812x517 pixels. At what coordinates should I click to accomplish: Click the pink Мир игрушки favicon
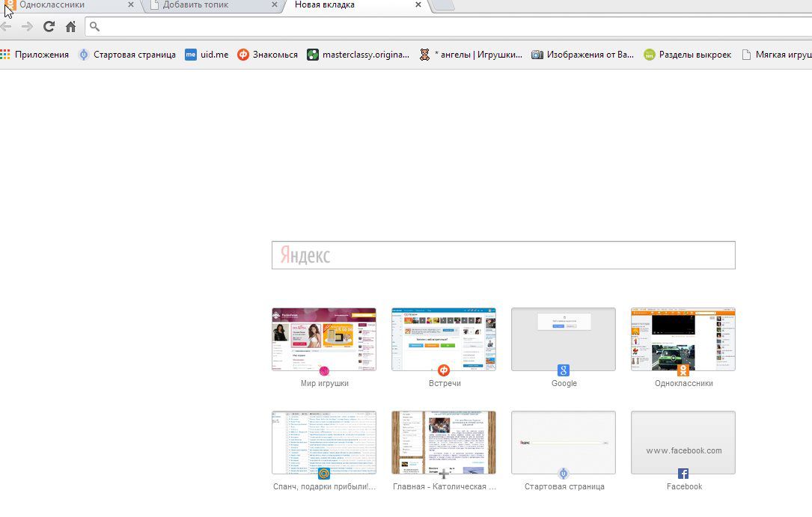[x=324, y=370]
